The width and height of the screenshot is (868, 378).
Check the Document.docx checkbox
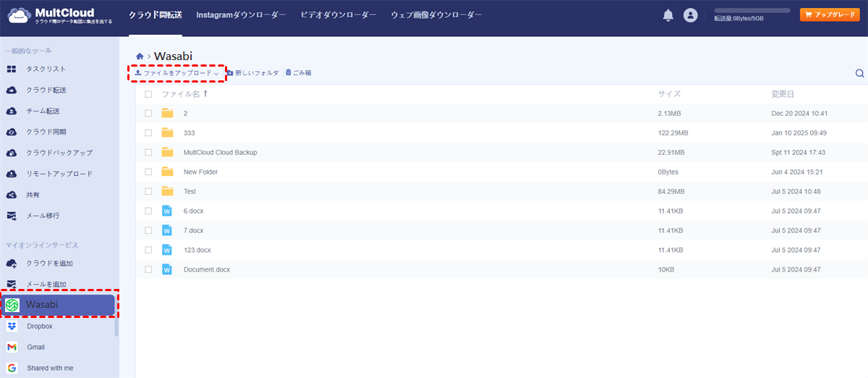[x=148, y=269]
